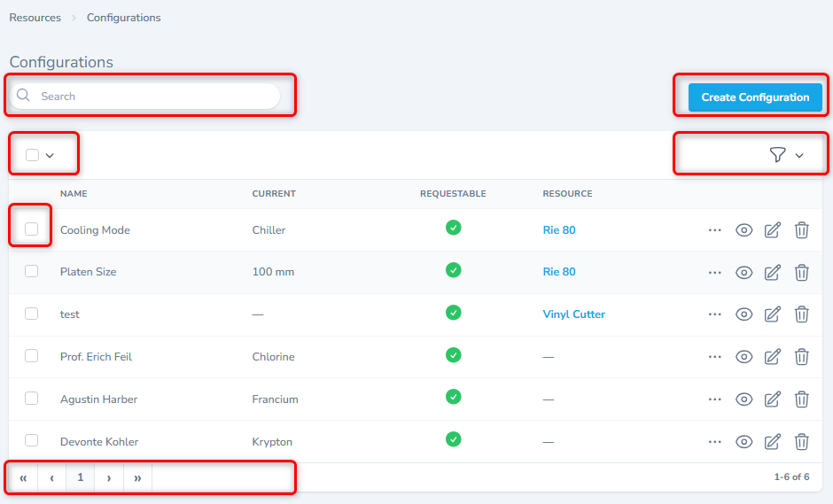Focus the Search input field
833x504 pixels.
[x=155, y=96]
